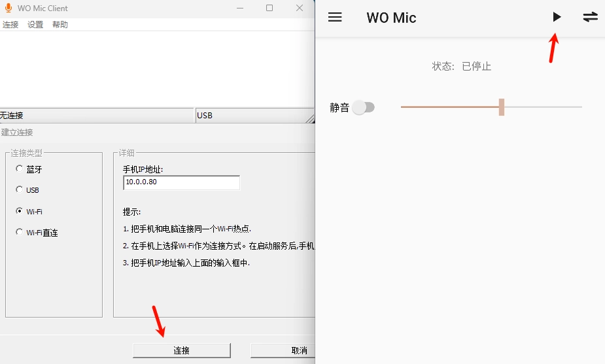605x364 pixels.
Task: Click the 连接 button in dialog
Action: click(182, 350)
